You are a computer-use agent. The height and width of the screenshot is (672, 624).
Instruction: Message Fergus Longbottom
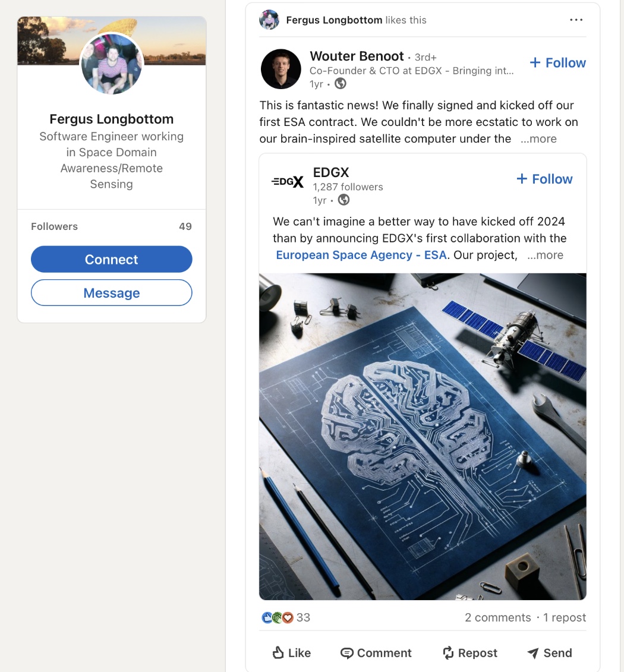(112, 293)
